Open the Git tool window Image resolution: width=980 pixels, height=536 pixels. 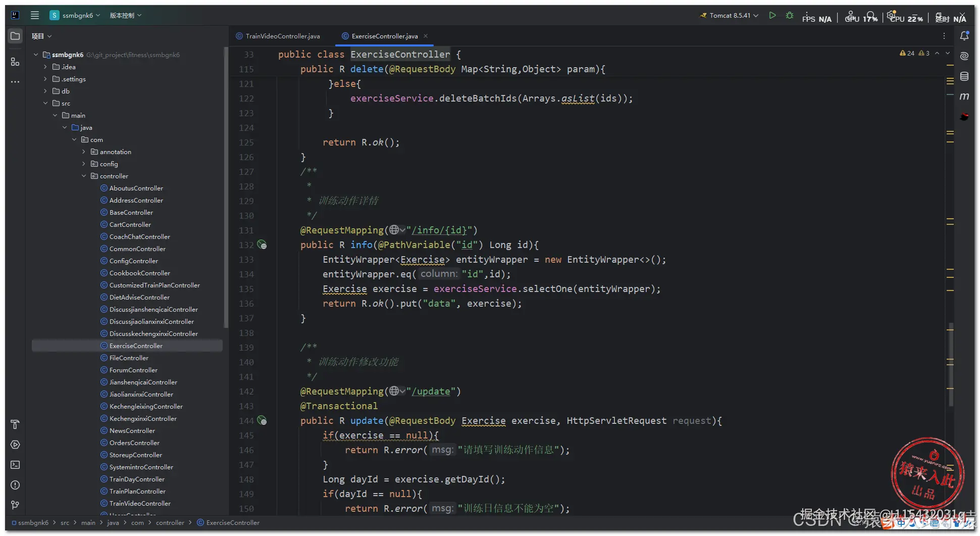pos(15,505)
